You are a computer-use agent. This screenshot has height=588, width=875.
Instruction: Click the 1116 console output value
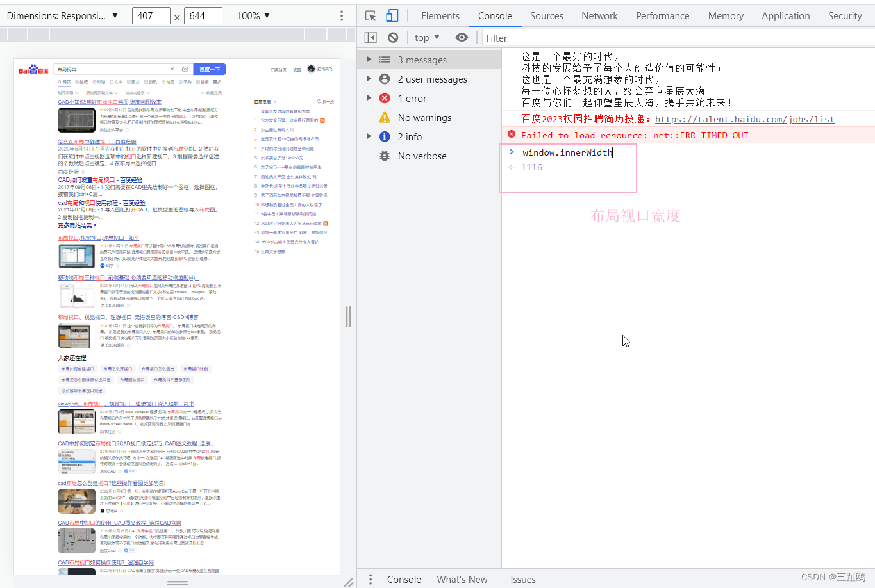[531, 167]
